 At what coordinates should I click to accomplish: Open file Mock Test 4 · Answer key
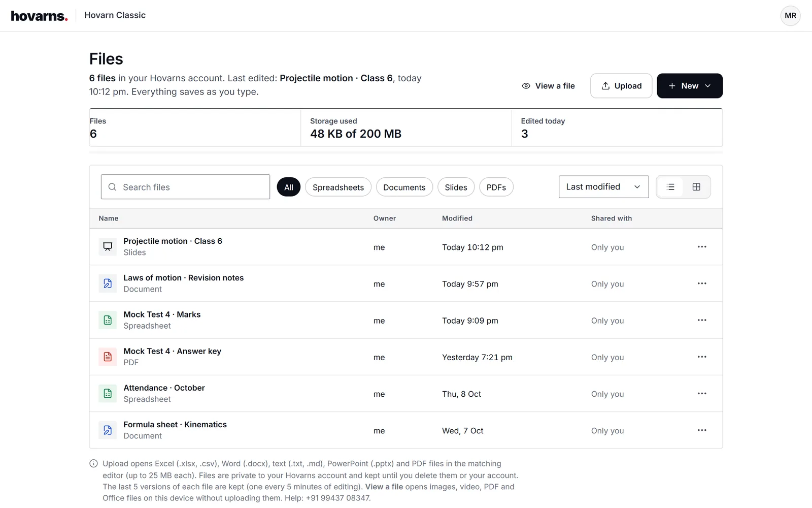click(x=172, y=351)
